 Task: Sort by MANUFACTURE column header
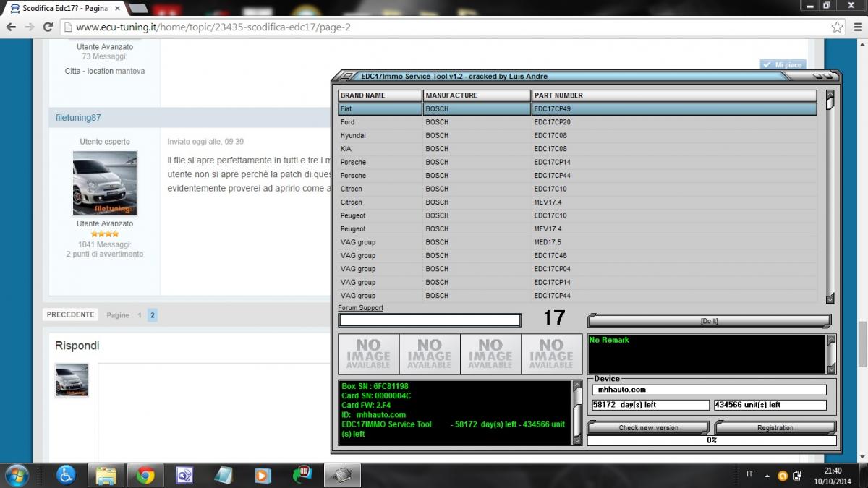coord(477,95)
